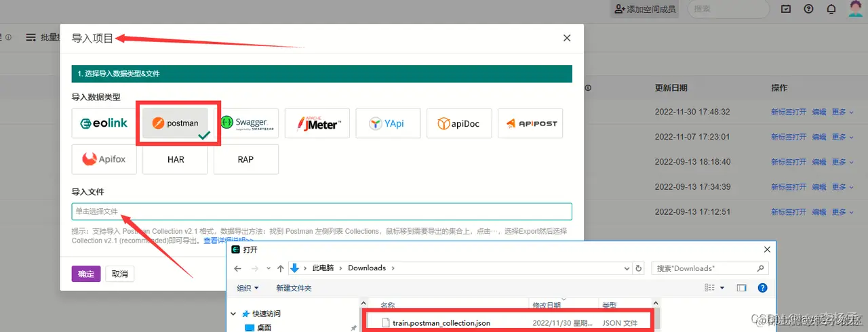Select the Swagger import type
Image resolution: width=868 pixels, height=332 pixels.
pos(246,123)
